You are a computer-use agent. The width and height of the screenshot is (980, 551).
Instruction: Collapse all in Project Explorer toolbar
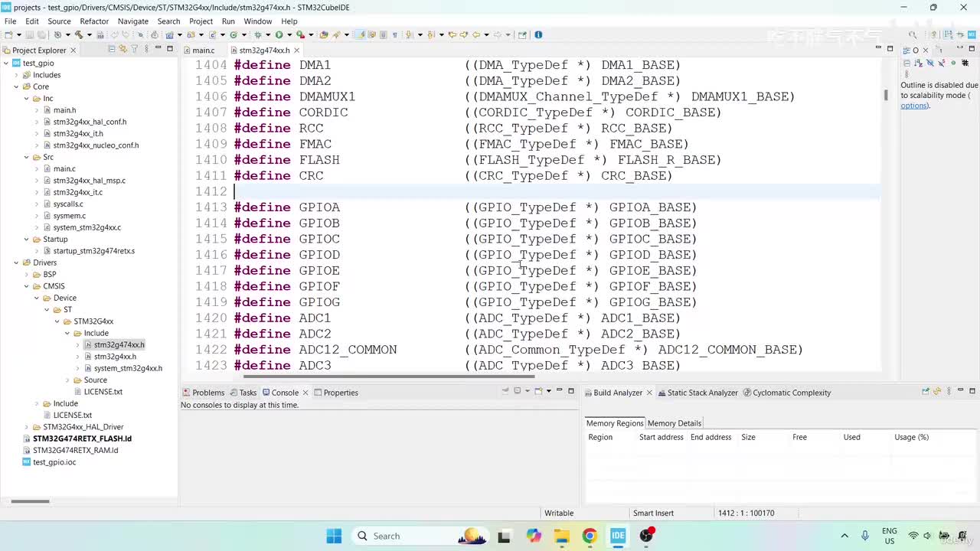click(x=111, y=49)
